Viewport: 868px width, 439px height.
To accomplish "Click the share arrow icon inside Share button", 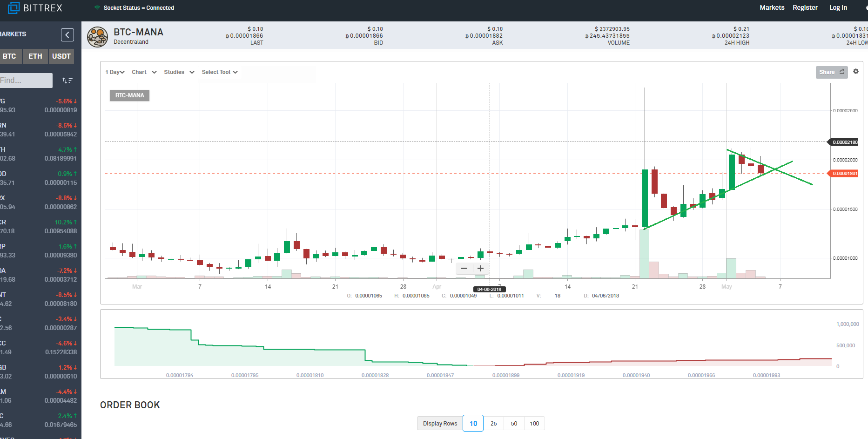I will point(842,72).
